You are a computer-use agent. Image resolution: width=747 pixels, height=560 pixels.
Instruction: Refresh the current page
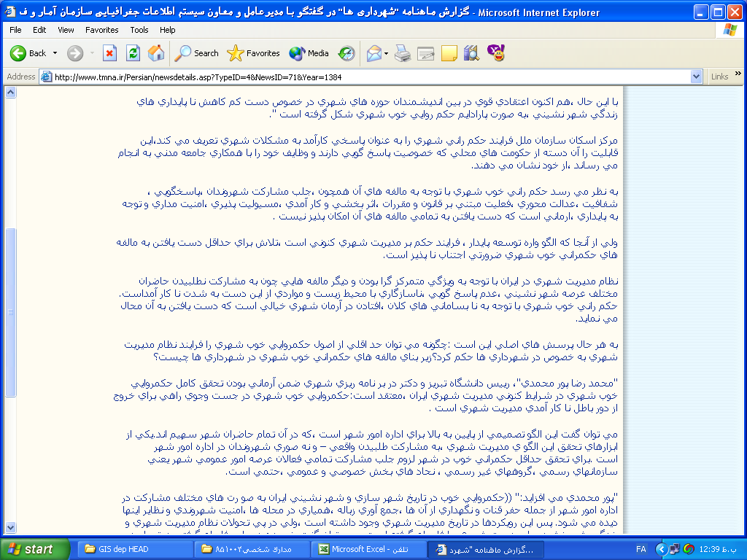133,53
